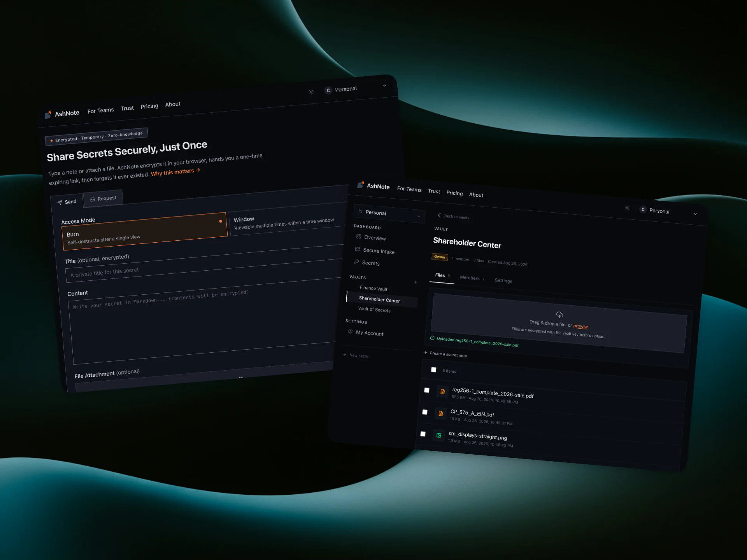Click the back arrow beside Back to vaults
Viewport: 747px width, 560px height.
tap(439, 215)
